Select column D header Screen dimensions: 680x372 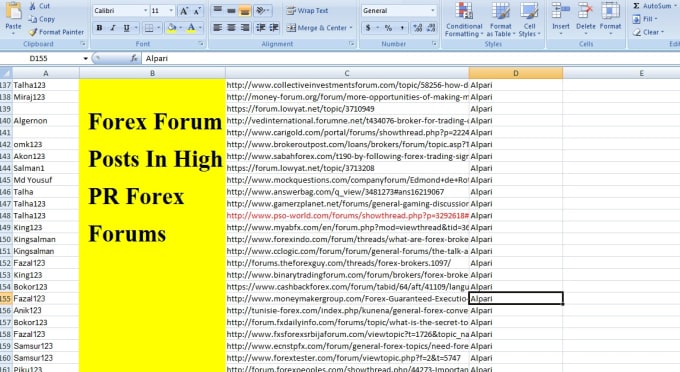(516, 73)
